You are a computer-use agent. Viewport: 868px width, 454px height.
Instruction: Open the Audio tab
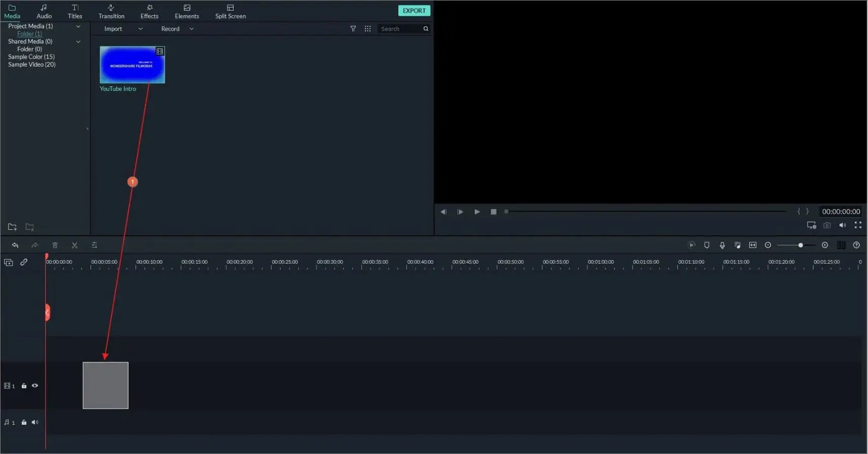tap(44, 12)
